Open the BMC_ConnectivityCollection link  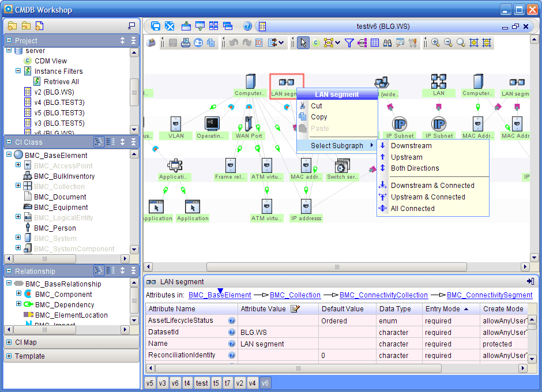(383, 295)
